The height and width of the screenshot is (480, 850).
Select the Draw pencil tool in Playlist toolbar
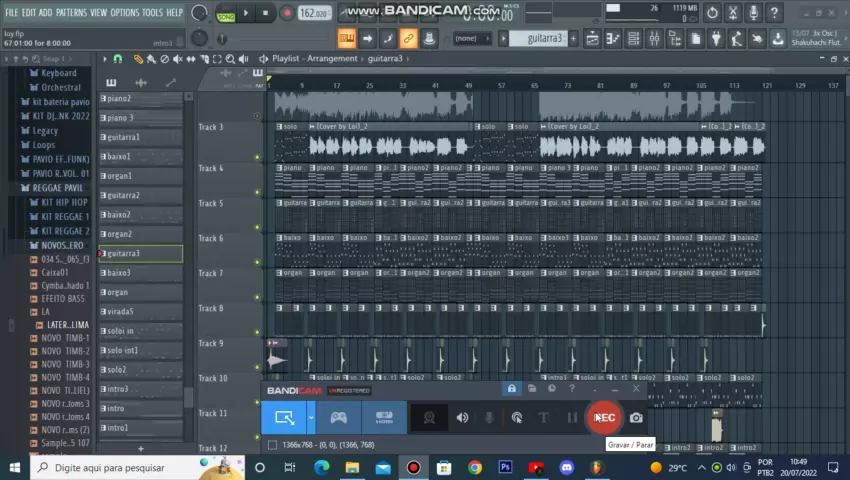click(138, 59)
